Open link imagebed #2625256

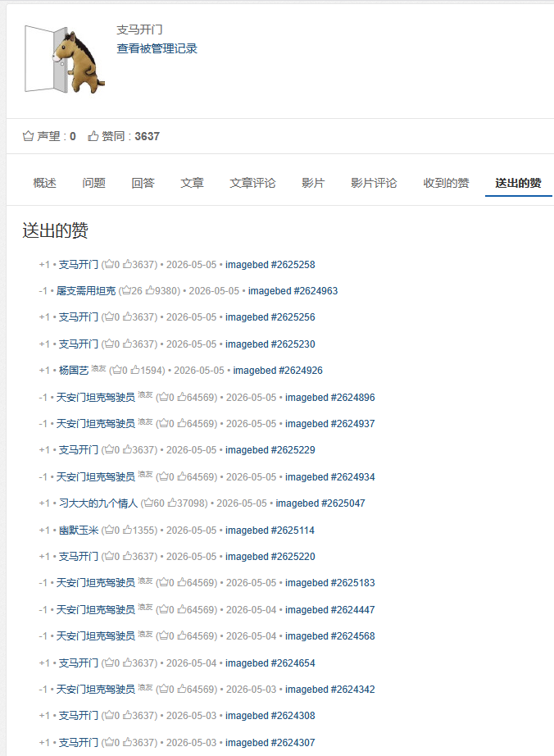click(x=270, y=317)
